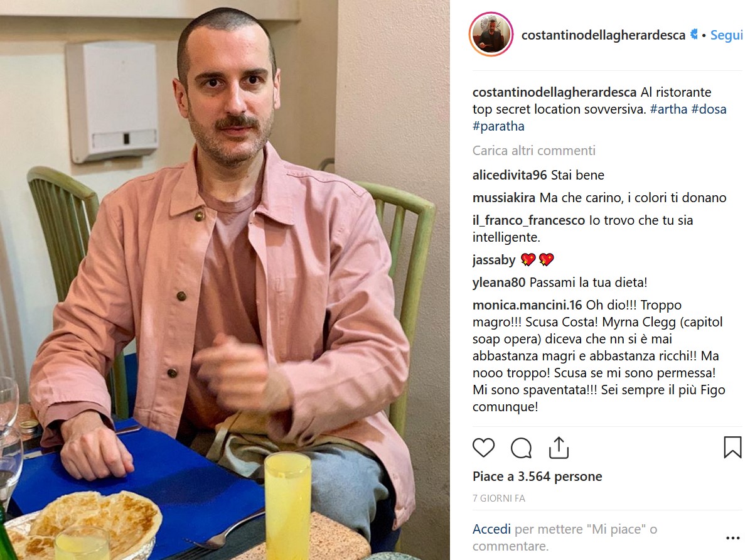Image resolution: width=755 pixels, height=560 pixels.
Task: Visit alicedivita96 commenter profile
Action: (x=510, y=175)
